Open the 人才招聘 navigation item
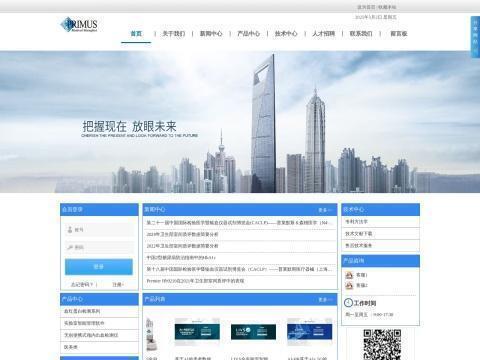The image size is (480, 360). pos(323,34)
